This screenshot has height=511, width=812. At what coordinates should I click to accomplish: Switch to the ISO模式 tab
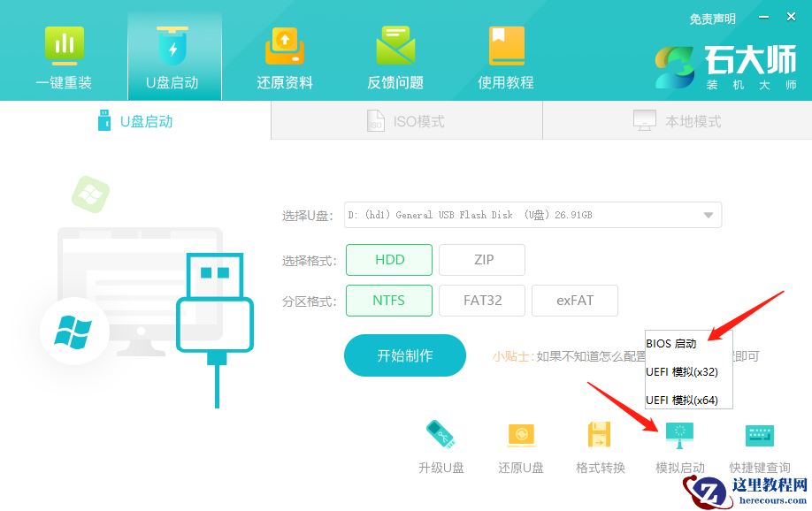click(x=406, y=121)
